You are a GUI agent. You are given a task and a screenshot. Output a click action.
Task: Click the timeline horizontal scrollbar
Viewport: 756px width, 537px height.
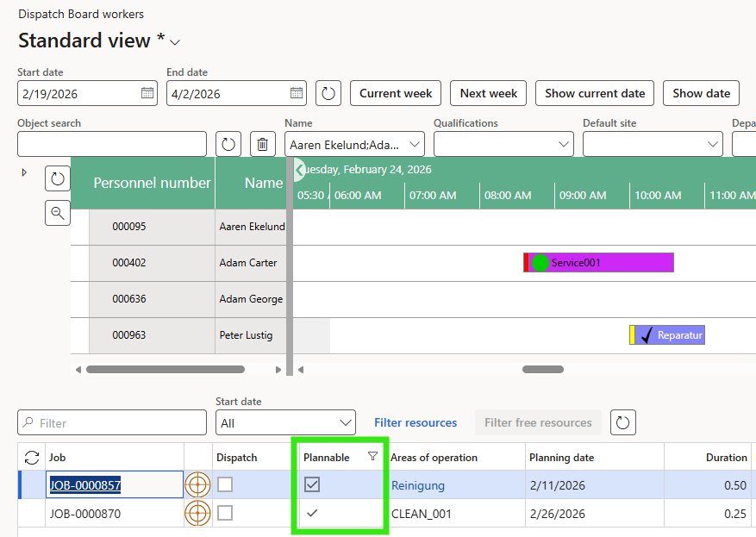(x=543, y=369)
